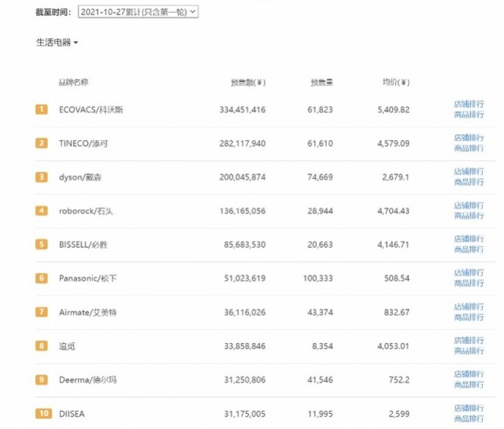The height and width of the screenshot is (429, 504).
Task: Open 店铺排行 link for Panasonic/松下
Action: 469,272
